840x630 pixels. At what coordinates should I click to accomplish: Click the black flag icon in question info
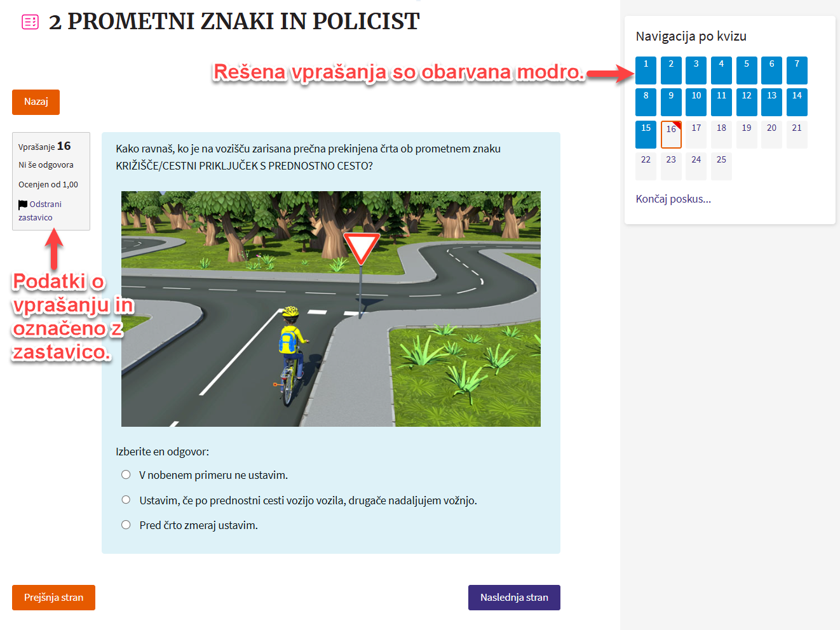[x=23, y=204]
